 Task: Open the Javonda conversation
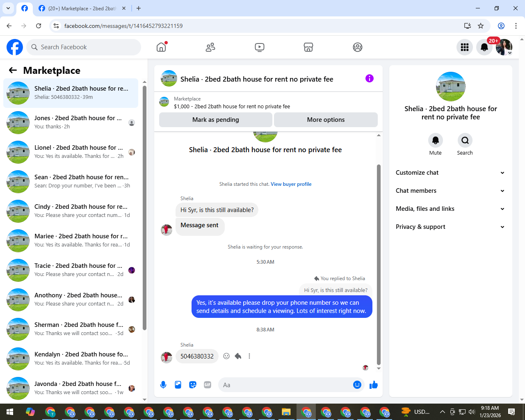click(71, 388)
